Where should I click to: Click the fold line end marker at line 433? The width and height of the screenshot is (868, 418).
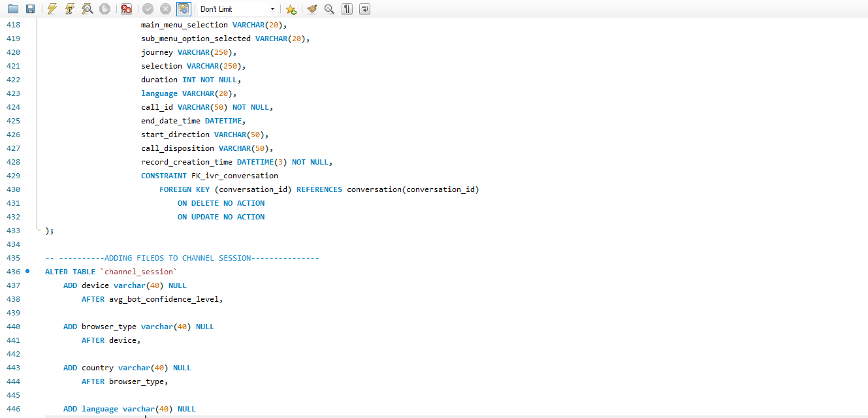pos(39,229)
